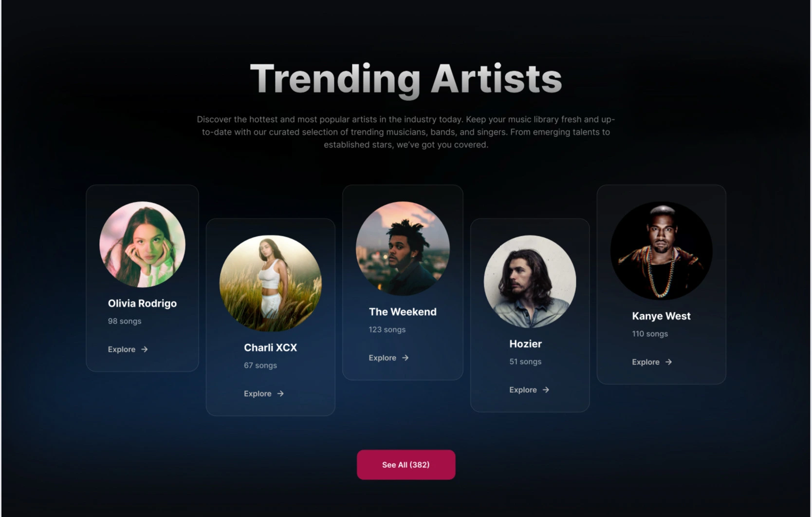Open Charli XCX's Explore link
Screen dimensions: 812x517
pyautogui.click(x=264, y=394)
